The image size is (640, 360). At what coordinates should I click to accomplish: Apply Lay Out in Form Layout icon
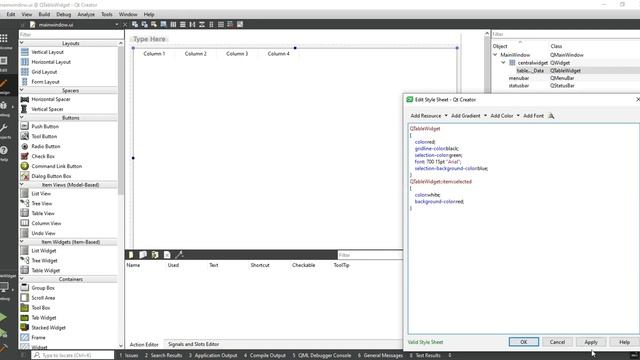point(211,24)
